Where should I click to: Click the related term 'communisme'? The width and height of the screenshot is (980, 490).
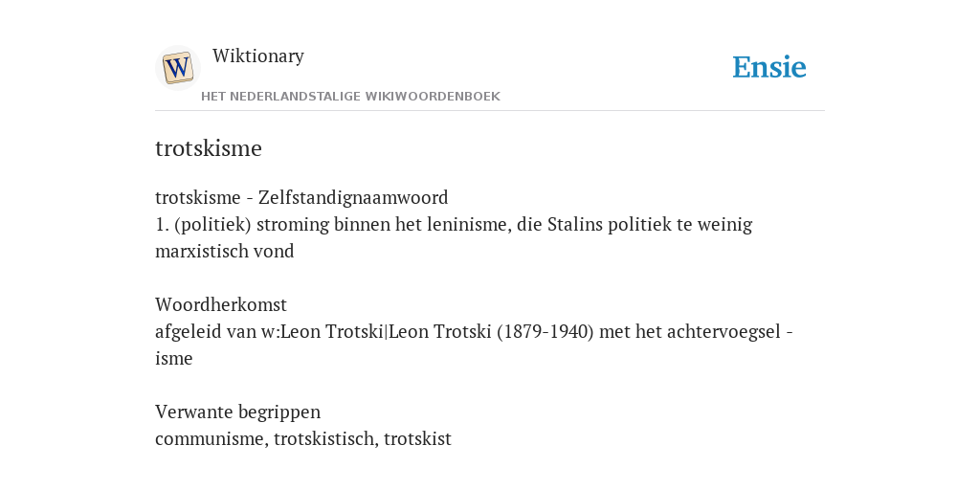[x=212, y=438]
